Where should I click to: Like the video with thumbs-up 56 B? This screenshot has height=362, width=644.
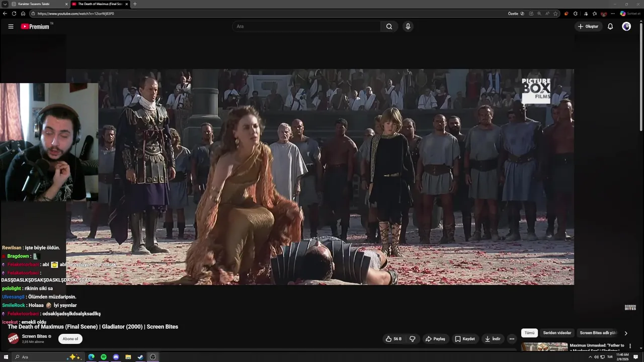point(393,339)
